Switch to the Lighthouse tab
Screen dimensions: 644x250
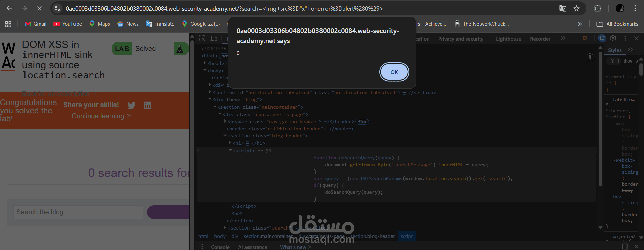(x=508, y=39)
